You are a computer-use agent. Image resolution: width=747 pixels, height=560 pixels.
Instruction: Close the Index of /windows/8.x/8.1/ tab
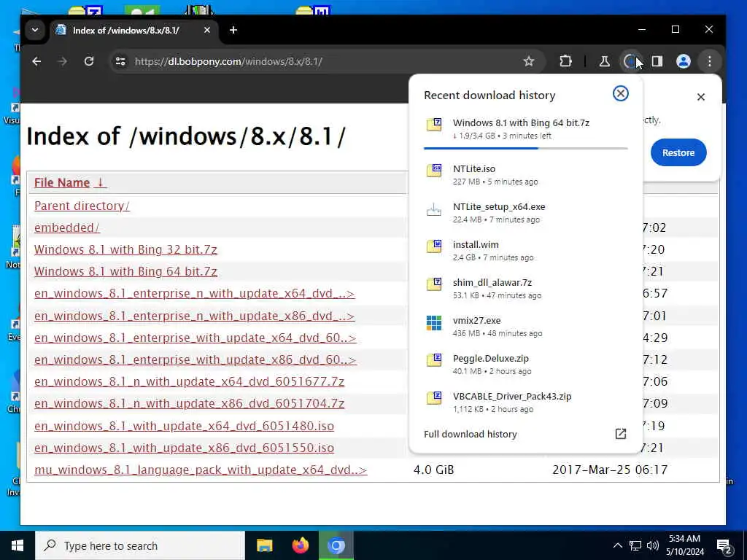pos(206,30)
